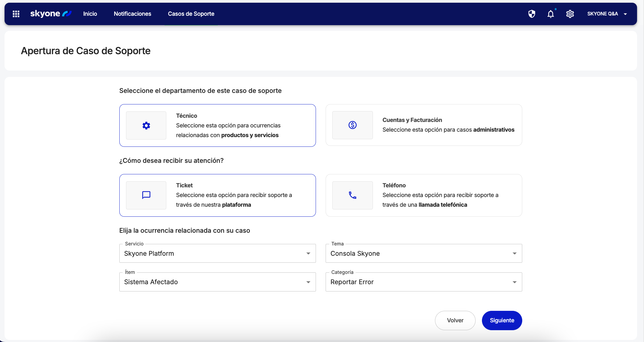Click the phone handset icon
The width and height of the screenshot is (644, 342).
[x=352, y=195]
